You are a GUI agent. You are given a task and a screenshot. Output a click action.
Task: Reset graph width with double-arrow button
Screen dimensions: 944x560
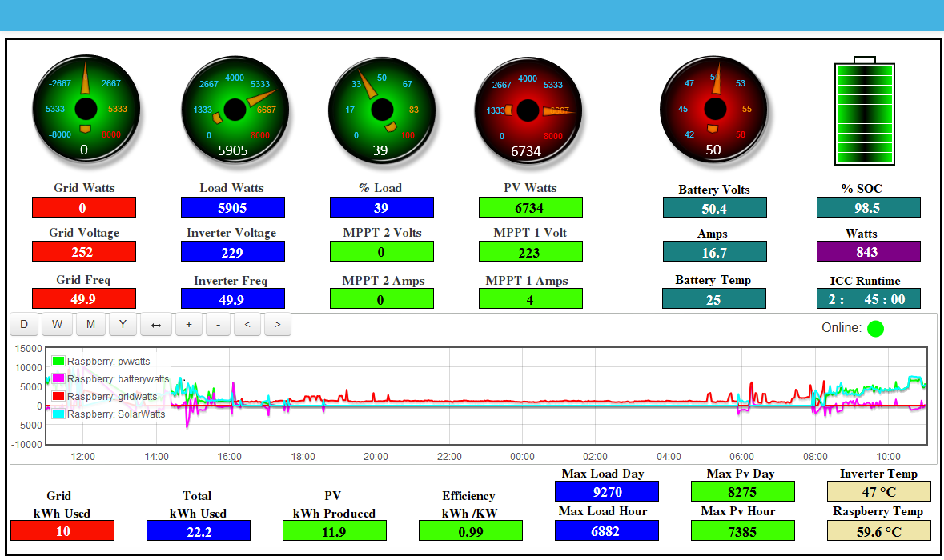[155, 325]
